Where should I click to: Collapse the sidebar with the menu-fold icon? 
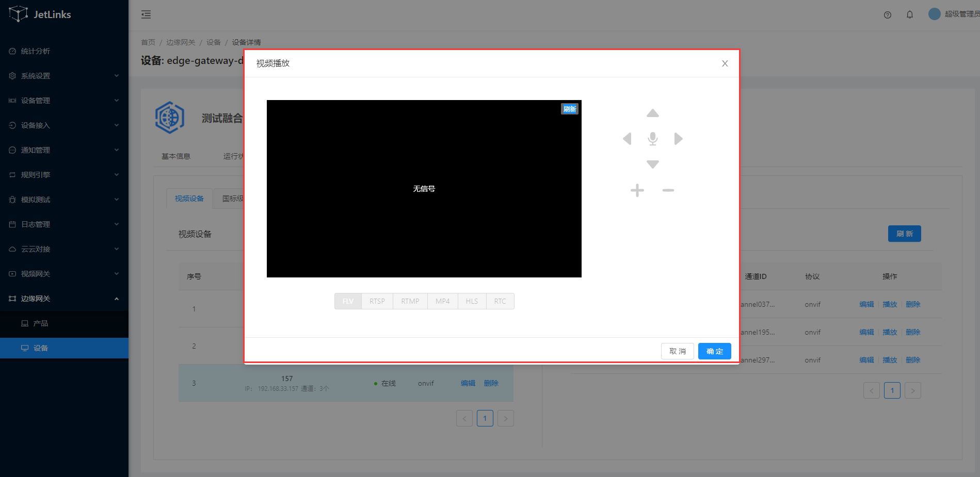pos(146,14)
